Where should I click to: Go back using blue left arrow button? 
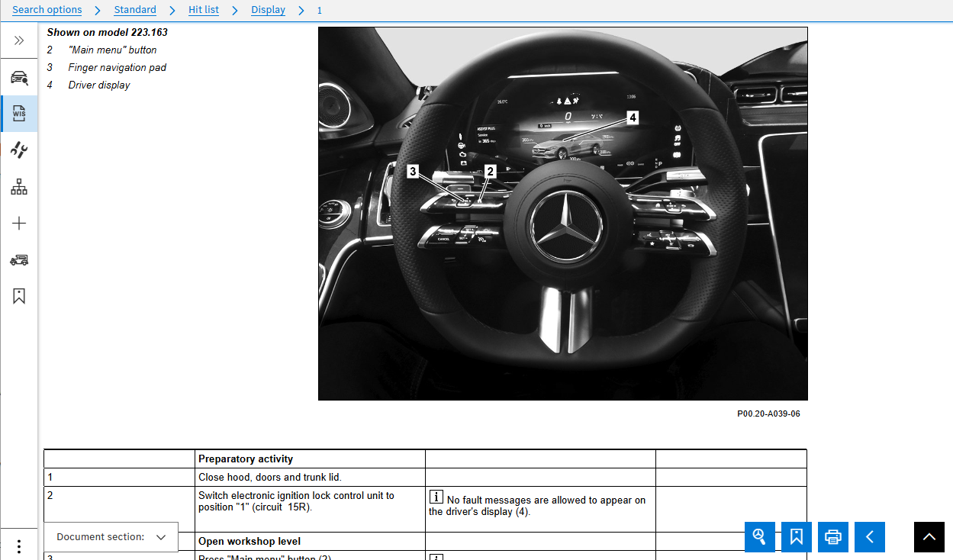[870, 537]
